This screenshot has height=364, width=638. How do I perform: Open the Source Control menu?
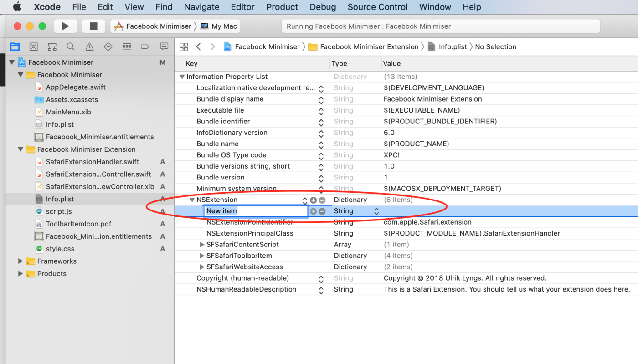point(377,7)
